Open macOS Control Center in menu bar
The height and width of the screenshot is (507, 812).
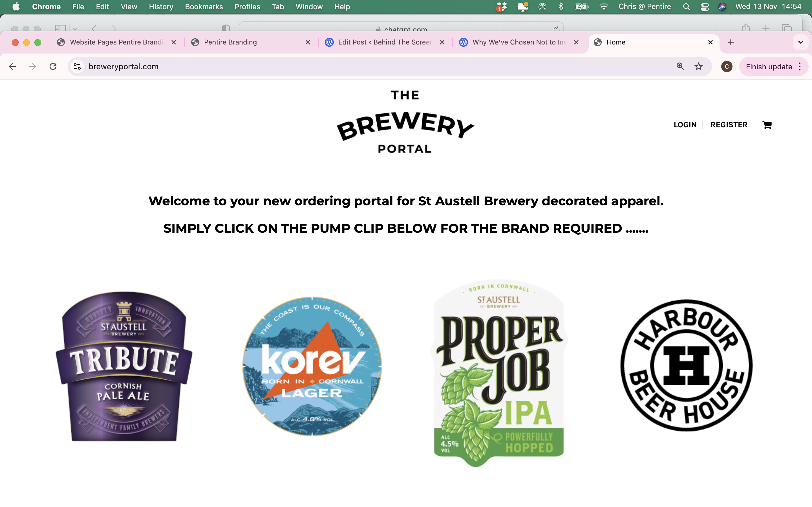(705, 7)
